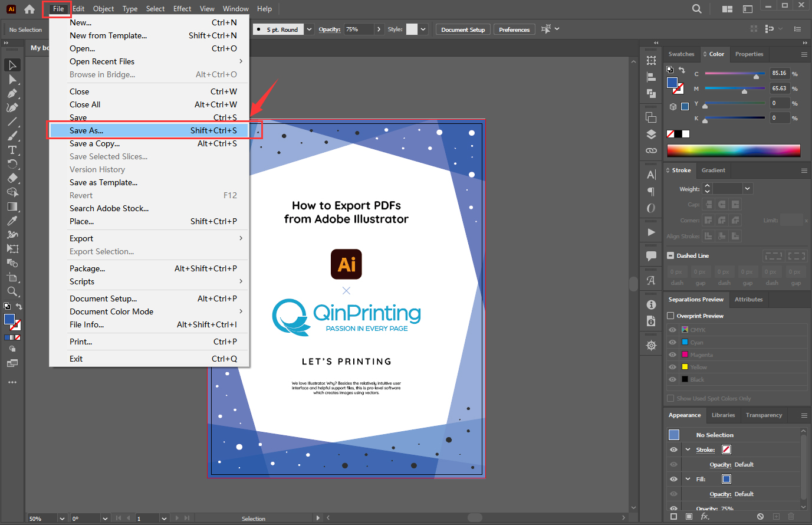This screenshot has width=812, height=525.
Task: Select the Selection tool arrow
Action: (x=12, y=65)
